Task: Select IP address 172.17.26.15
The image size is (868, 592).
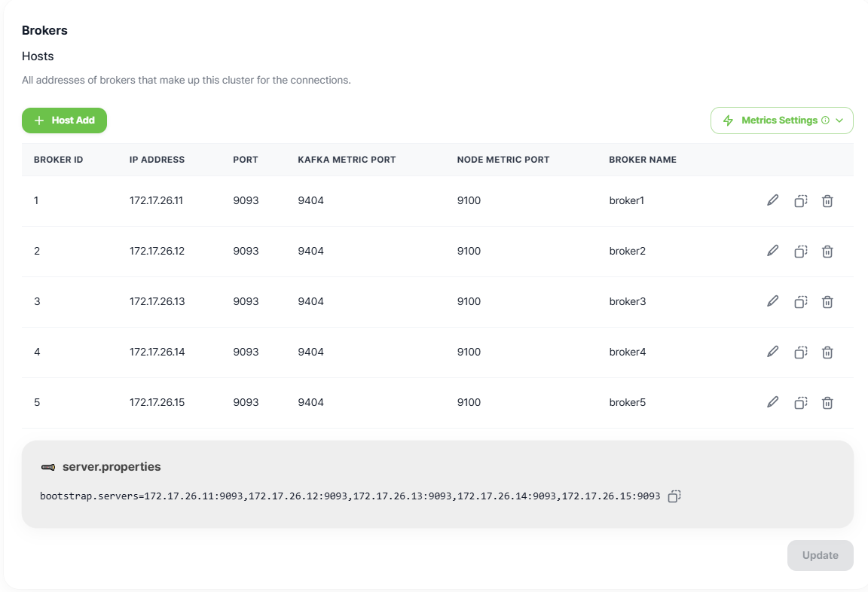Action: [157, 401]
